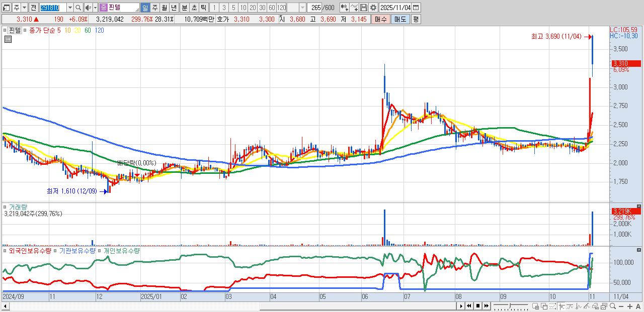The height and width of the screenshot is (312, 644).
Task: Click the 매도 sell button
Action: 400,19
